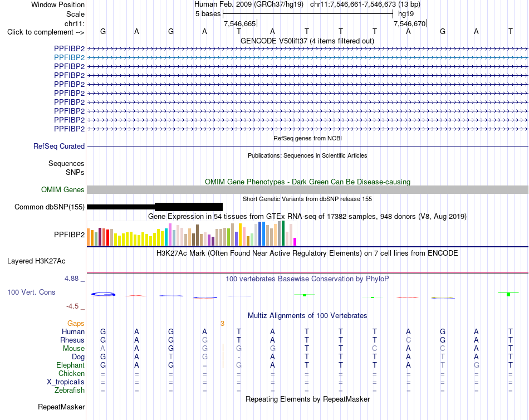This screenshot has width=529, height=420.
Task: Click the chr11:7,546,661-7,546,673 (13 bp) position text
Action: point(365,4)
